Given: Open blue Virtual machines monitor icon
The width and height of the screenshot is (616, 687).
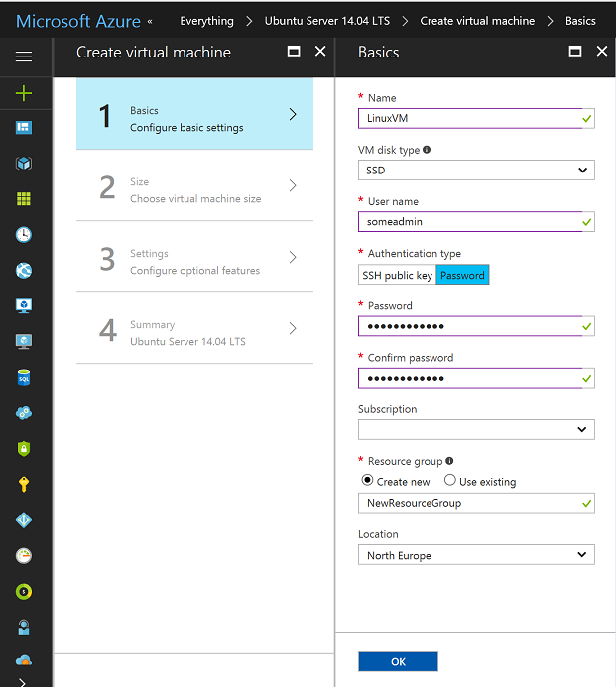Looking at the screenshot, I should click(x=24, y=305).
